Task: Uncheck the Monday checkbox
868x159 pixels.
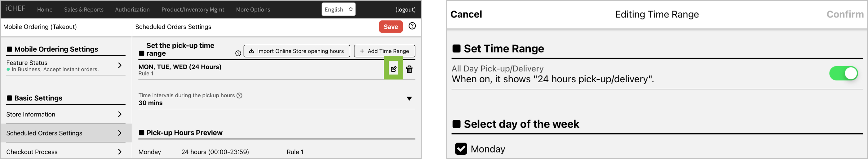Action: [461, 148]
